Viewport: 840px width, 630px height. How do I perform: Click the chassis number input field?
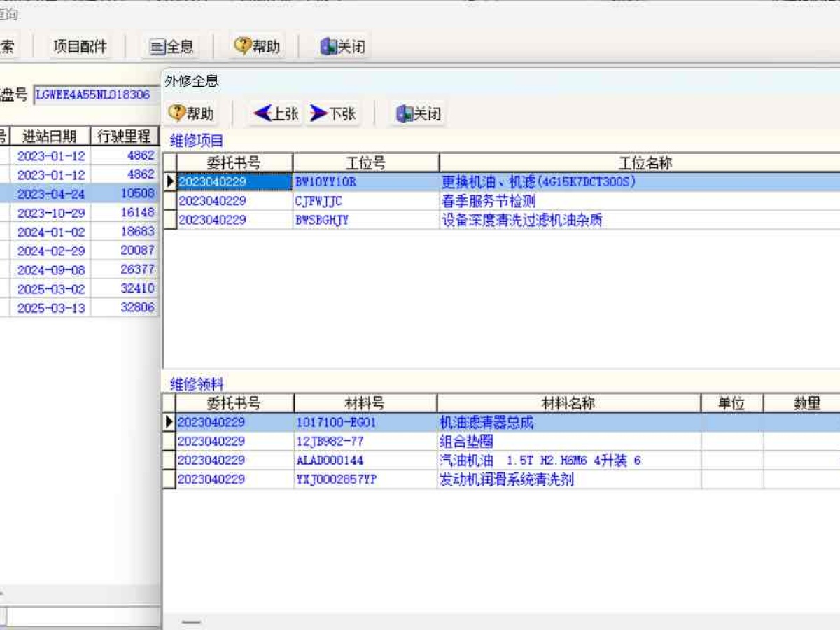95,94
